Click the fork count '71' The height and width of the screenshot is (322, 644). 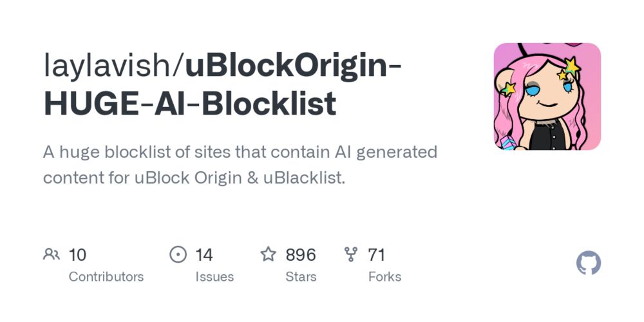click(376, 255)
